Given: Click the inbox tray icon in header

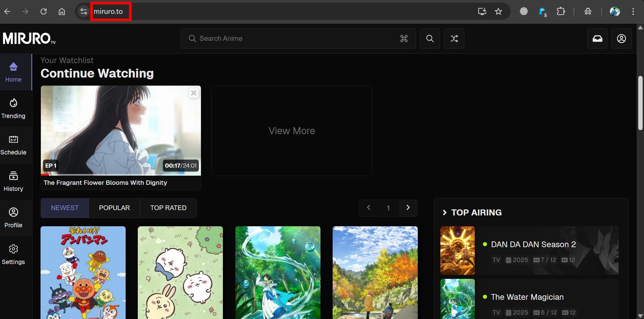Looking at the screenshot, I should click(x=597, y=38).
